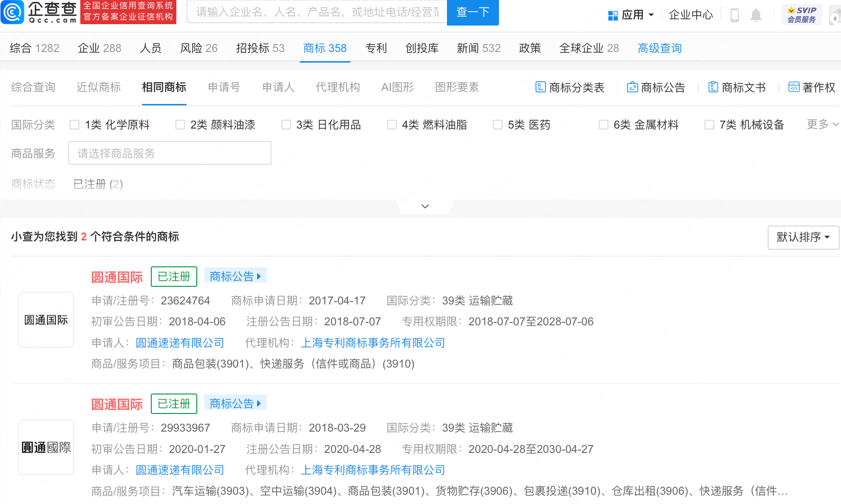Open the 默认排序 sort dropdown
The width and height of the screenshot is (841, 504).
click(x=803, y=237)
